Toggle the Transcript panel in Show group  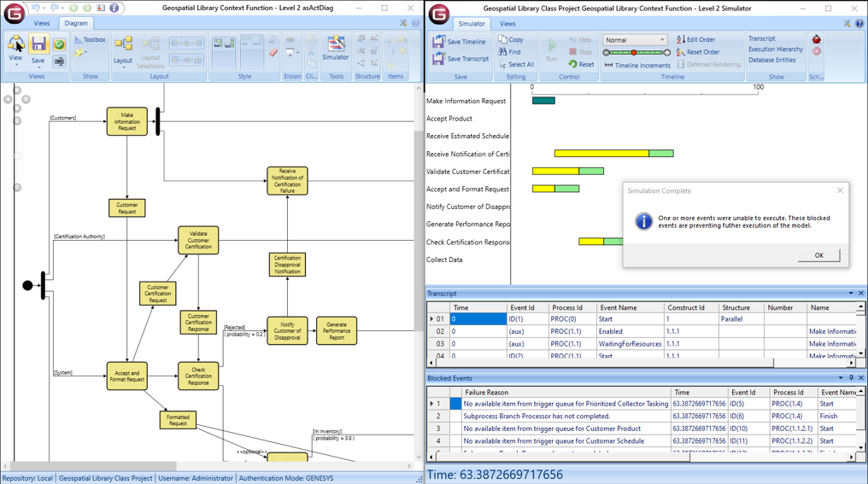pyautogui.click(x=761, y=38)
